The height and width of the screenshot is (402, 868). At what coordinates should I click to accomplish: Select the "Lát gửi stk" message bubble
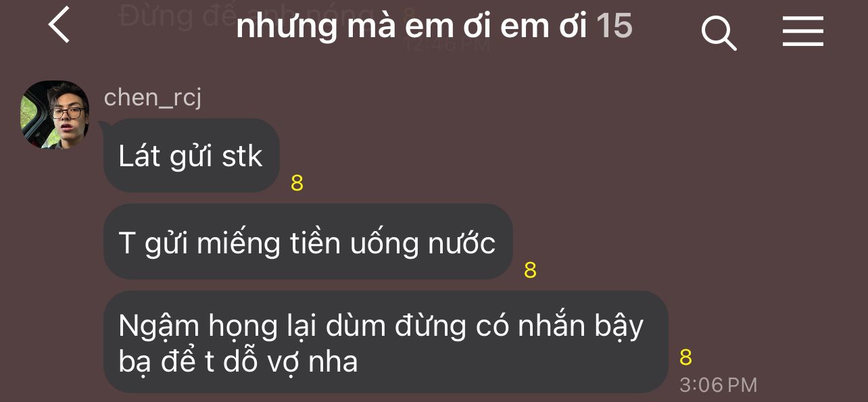pyautogui.click(x=191, y=155)
